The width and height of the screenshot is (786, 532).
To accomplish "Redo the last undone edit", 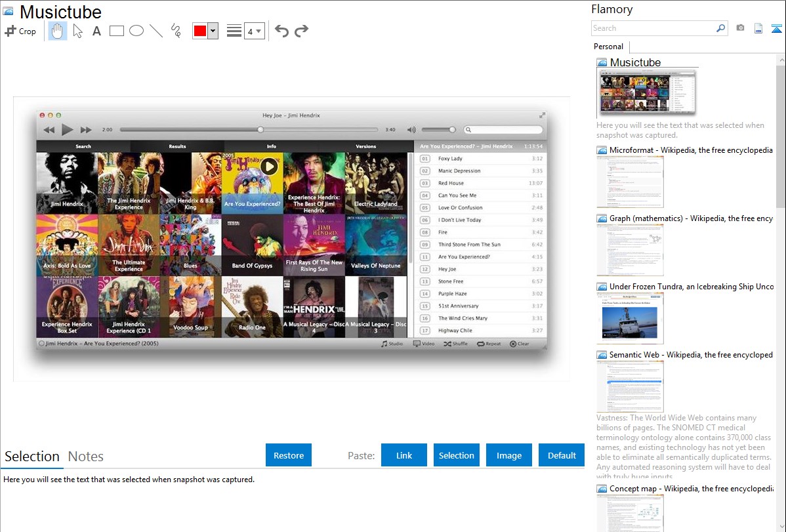I will [302, 31].
